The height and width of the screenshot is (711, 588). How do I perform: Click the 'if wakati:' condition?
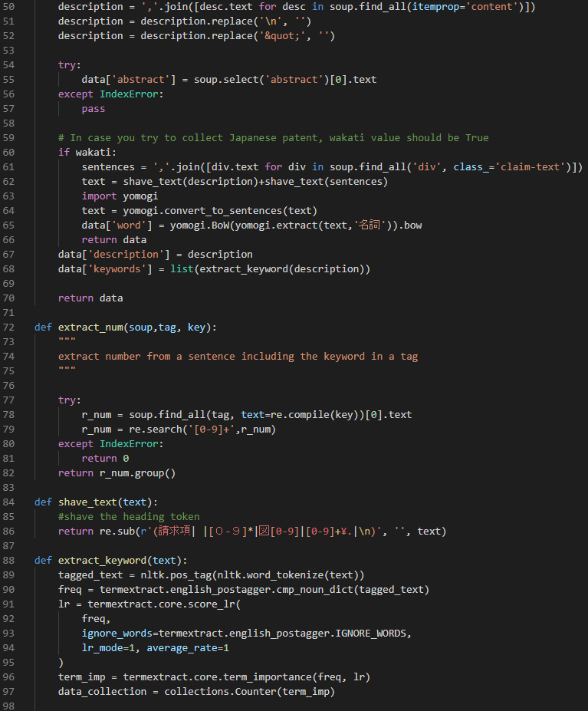pos(84,153)
